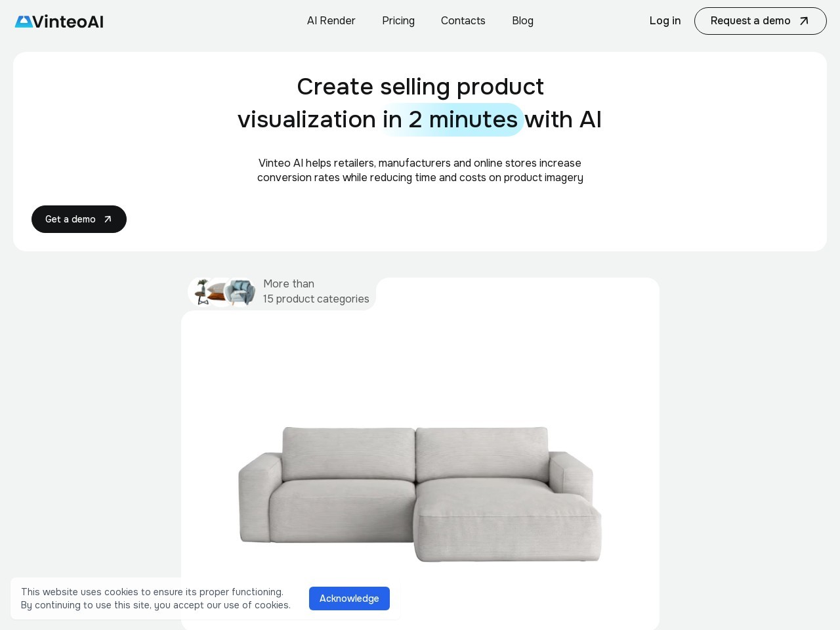
Task: Click the VinteoAI logo icon
Action: click(23, 21)
